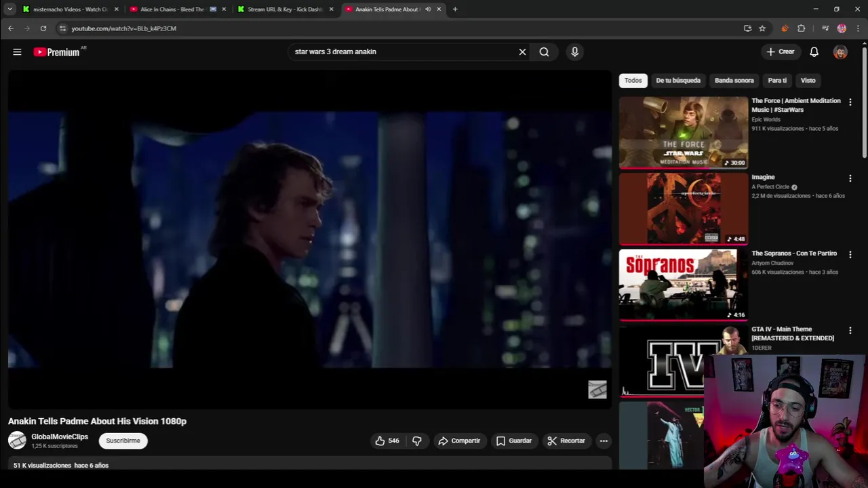Select the De tu búsqueda chip
The height and width of the screenshot is (488, 868).
(x=678, y=80)
